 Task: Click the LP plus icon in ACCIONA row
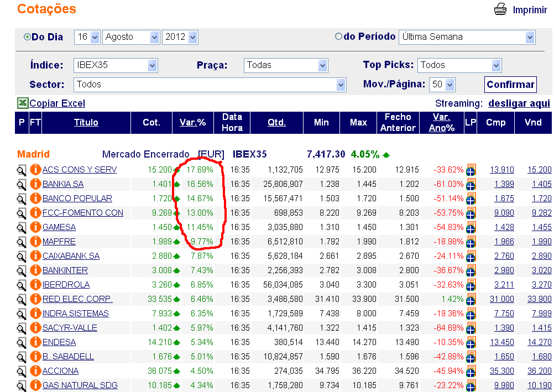[471, 371]
